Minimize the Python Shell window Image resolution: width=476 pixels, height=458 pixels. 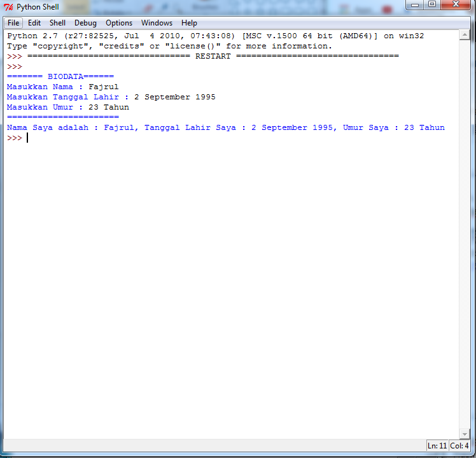pyautogui.click(x=415, y=5)
